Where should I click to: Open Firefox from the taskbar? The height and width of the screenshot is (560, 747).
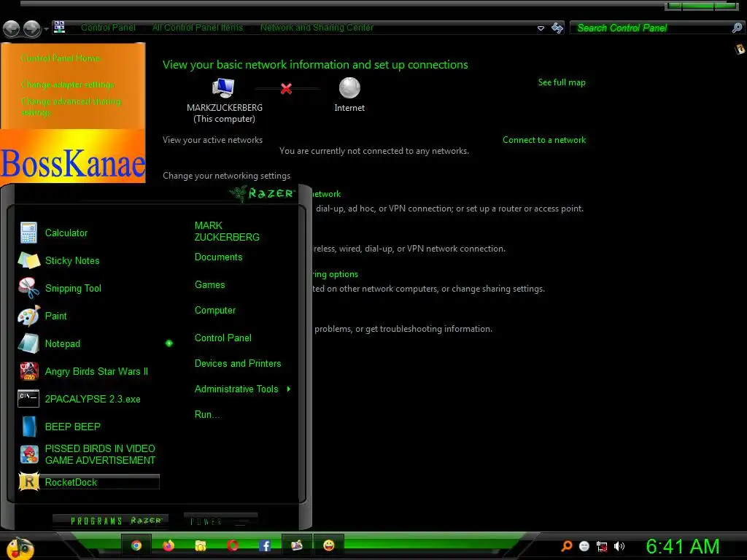pyautogui.click(x=169, y=545)
